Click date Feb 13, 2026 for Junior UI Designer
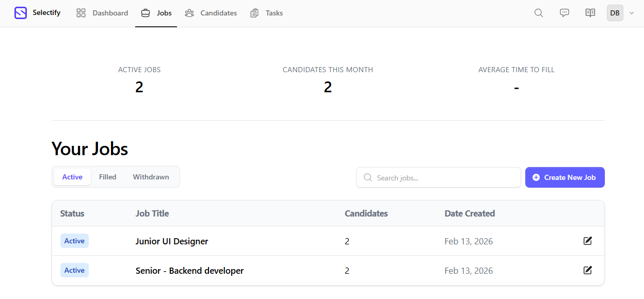The height and width of the screenshot is (299, 644). pos(469,241)
